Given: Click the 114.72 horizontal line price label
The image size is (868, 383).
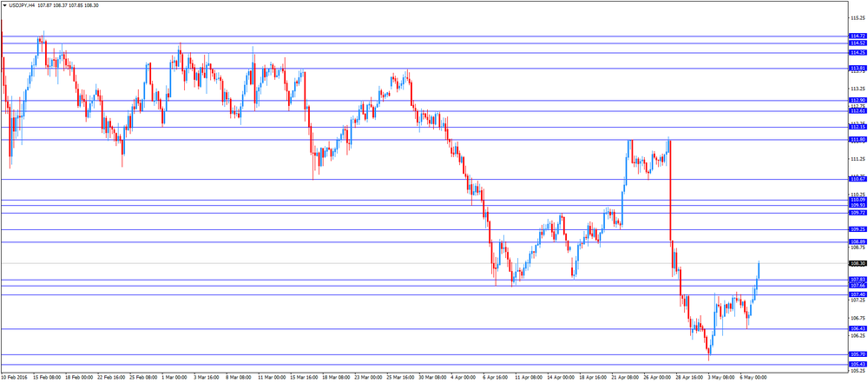Looking at the screenshot, I should [x=858, y=36].
